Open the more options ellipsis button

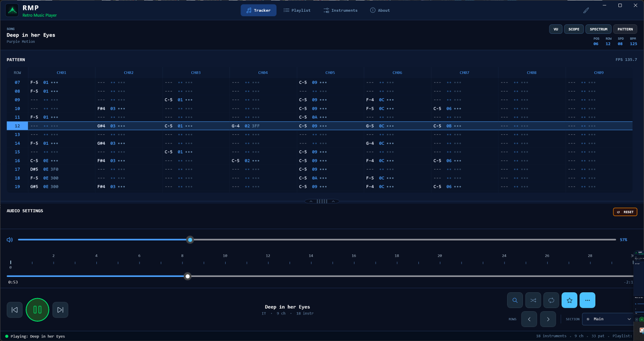pyautogui.click(x=587, y=300)
